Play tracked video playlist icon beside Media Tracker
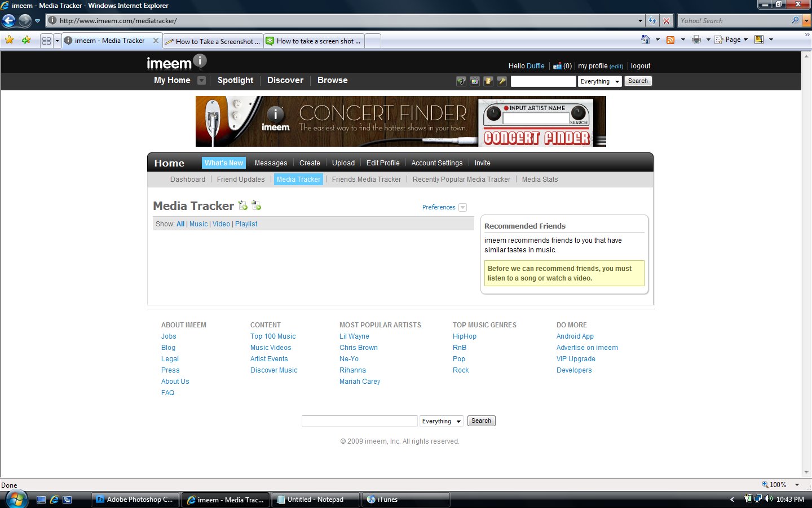The height and width of the screenshot is (508, 812). pos(256,205)
